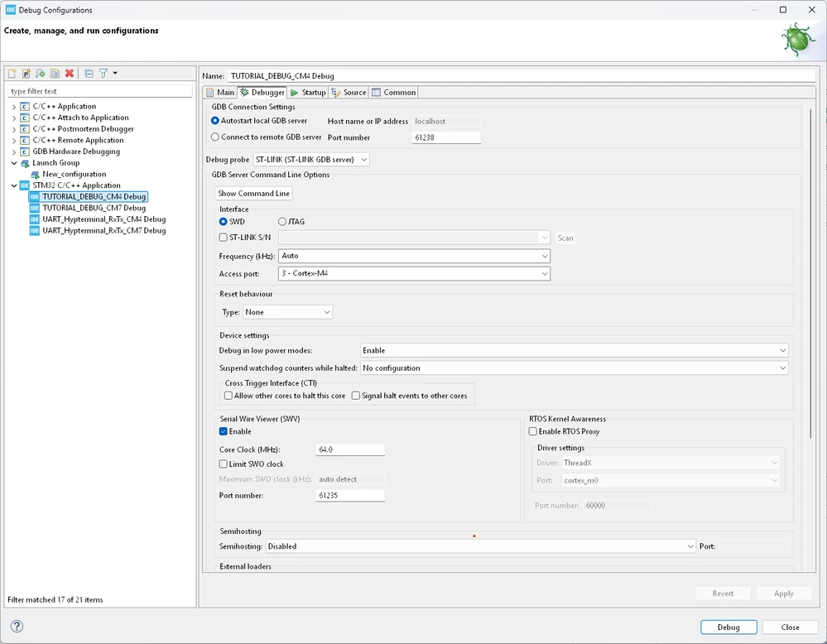
Task: Open the filter options dropdown arrow
Action: pyautogui.click(x=115, y=74)
